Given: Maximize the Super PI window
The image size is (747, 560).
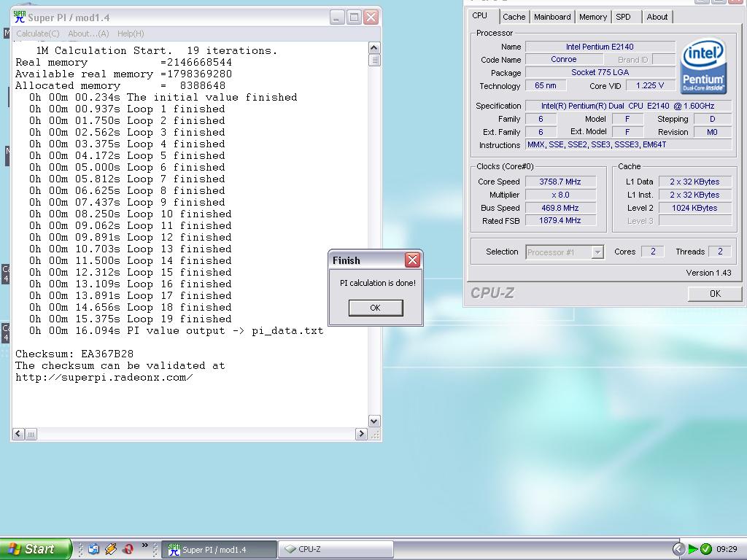Looking at the screenshot, I should pos(354,17).
